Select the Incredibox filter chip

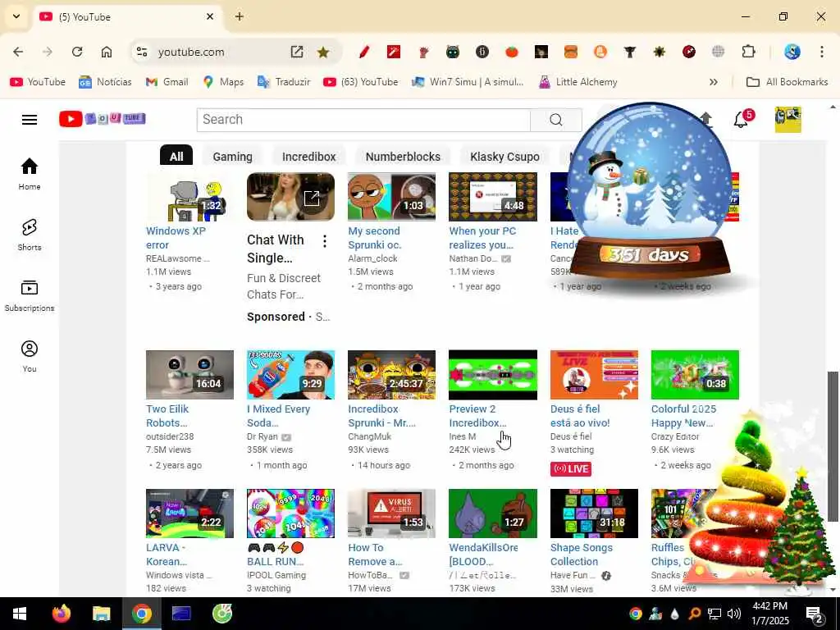309,157
